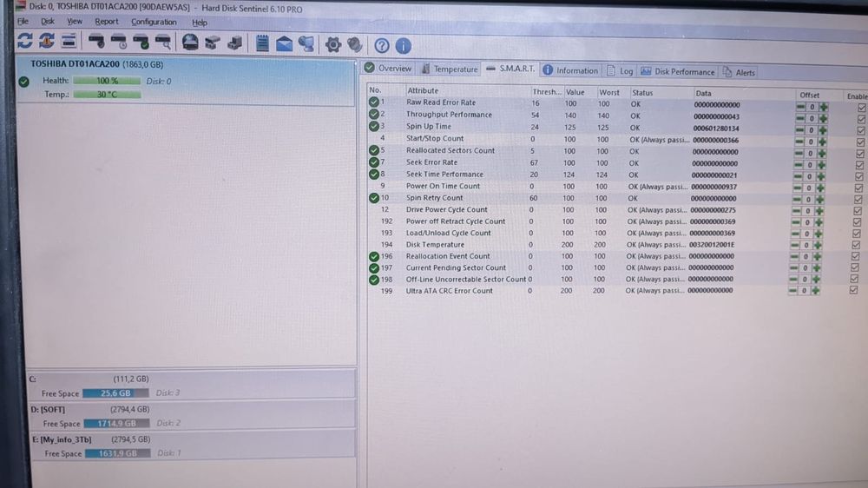
Task: Click the disk icon with clock badge
Action: pos(119,41)
